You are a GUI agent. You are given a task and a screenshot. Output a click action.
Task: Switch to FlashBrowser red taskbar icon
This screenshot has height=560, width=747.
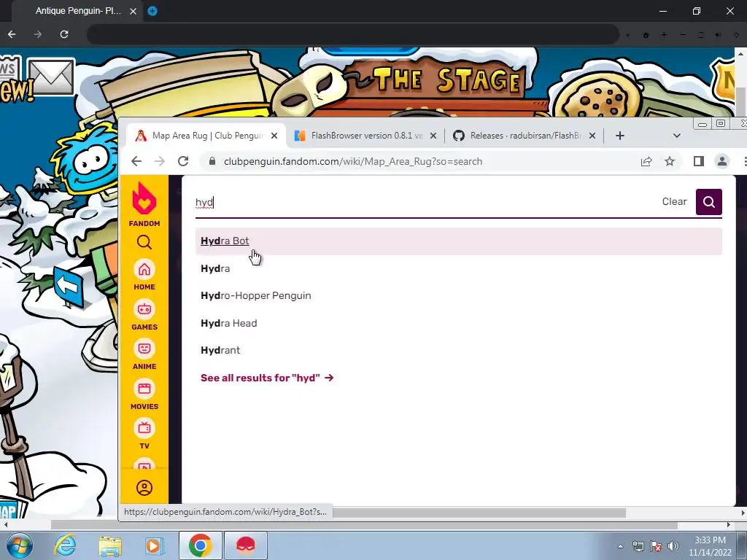point(246,545)
